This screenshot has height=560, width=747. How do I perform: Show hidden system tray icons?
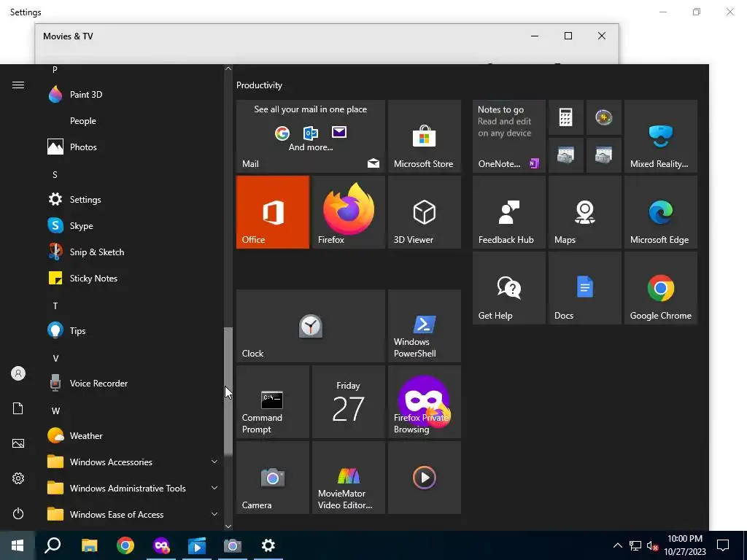(617, 545)
